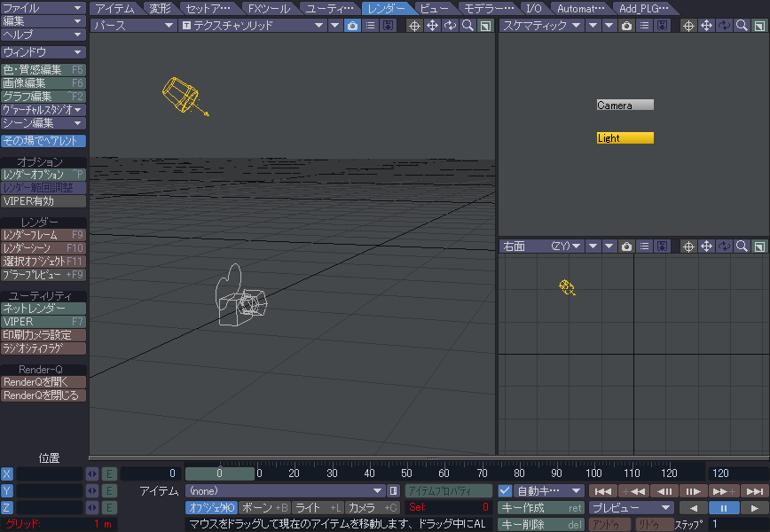The image size is (770, 532).
Task: Open the ファイル dropdown menu
Action: click(43, 8)
